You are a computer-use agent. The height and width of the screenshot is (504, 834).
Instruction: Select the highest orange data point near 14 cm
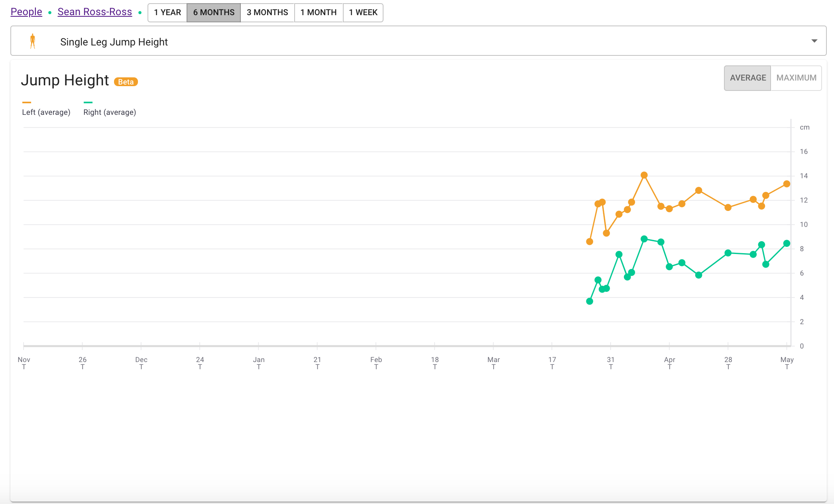point(644,175)
